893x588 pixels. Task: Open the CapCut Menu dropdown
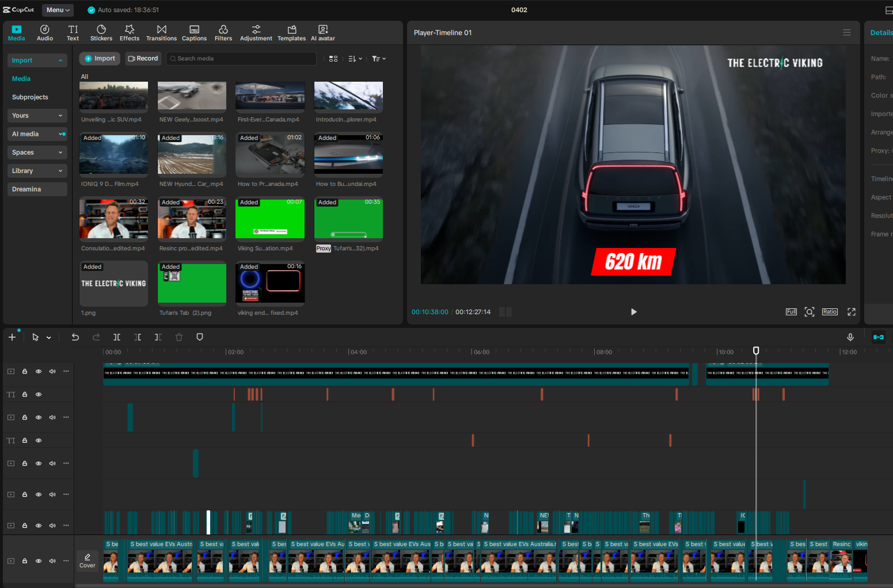[58, 9]
